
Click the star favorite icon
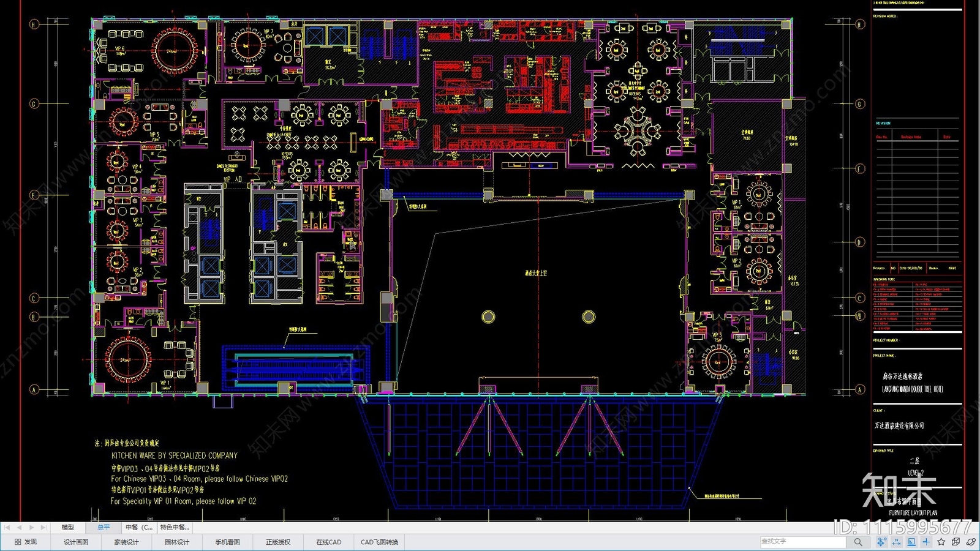941,542
